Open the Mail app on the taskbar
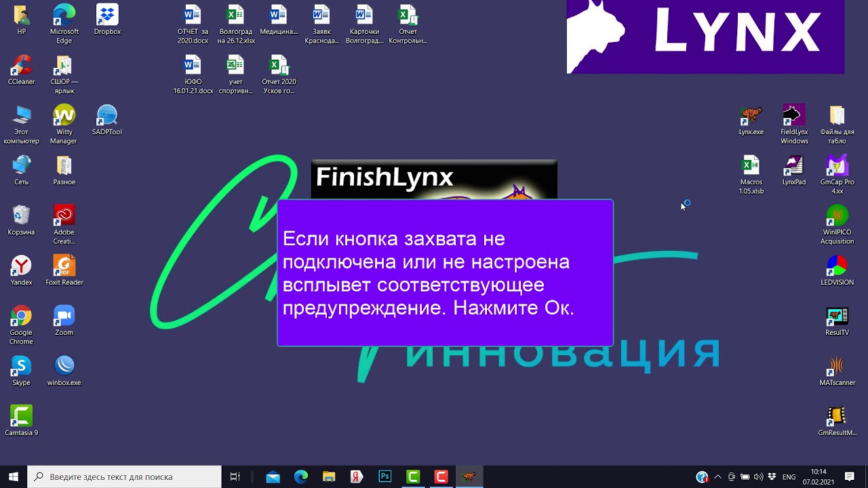The width and height of the screenshot is (868, 488). pos(273,476)
